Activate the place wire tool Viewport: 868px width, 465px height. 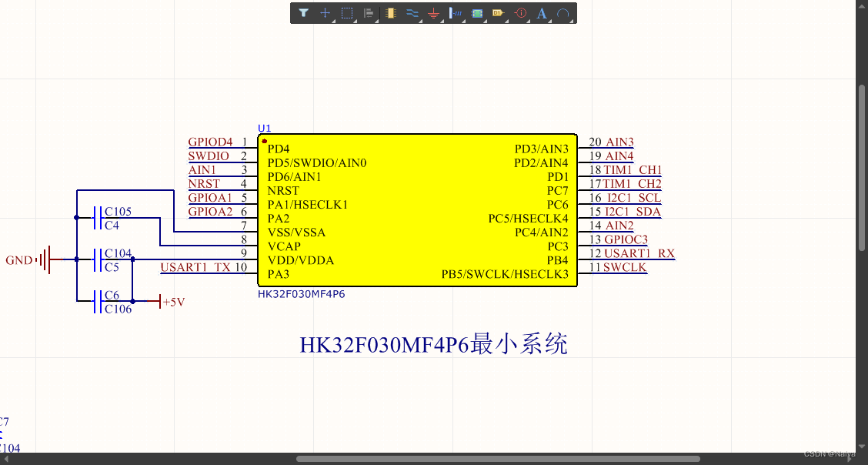coord(412,12)
